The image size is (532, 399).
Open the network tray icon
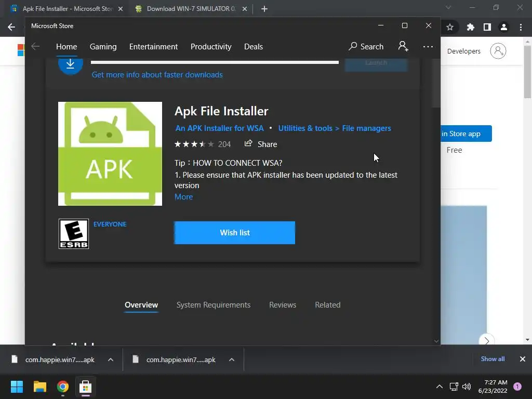(454, 387)
